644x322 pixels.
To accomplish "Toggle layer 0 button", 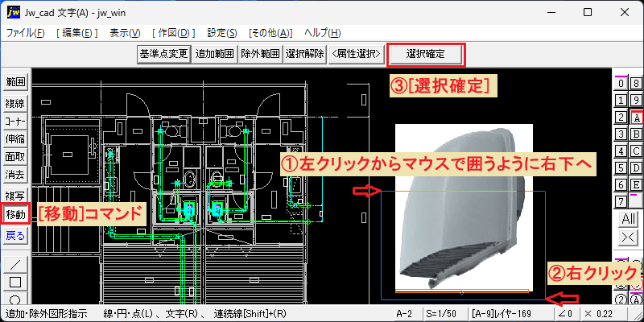I will [x=621, y=84].
